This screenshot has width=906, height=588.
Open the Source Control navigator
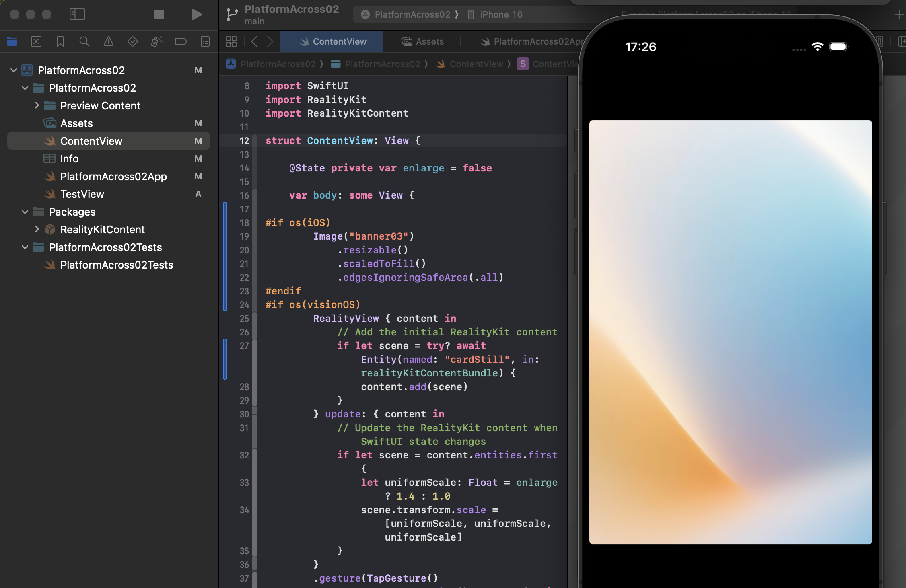36,41
